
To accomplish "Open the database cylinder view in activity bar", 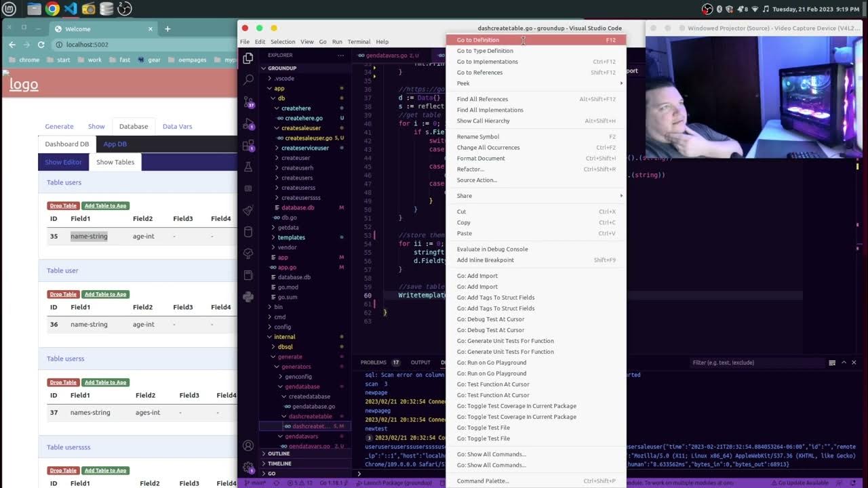I will pyautogui.click(x=248, y=232).
